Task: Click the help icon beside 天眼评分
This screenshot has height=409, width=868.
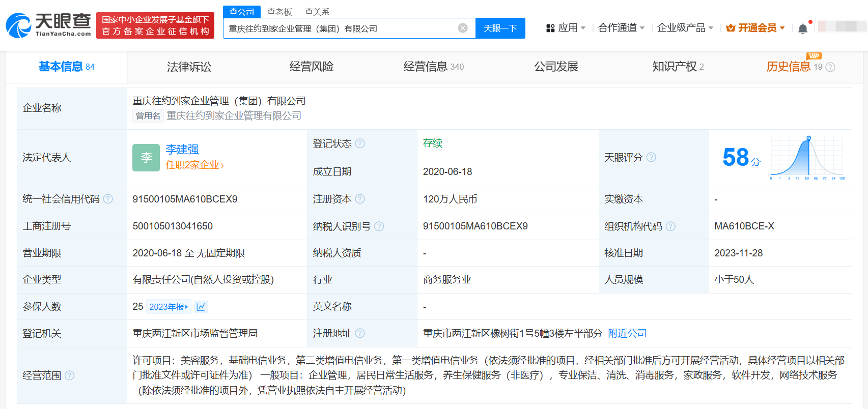Action: (x=651, y=157)
